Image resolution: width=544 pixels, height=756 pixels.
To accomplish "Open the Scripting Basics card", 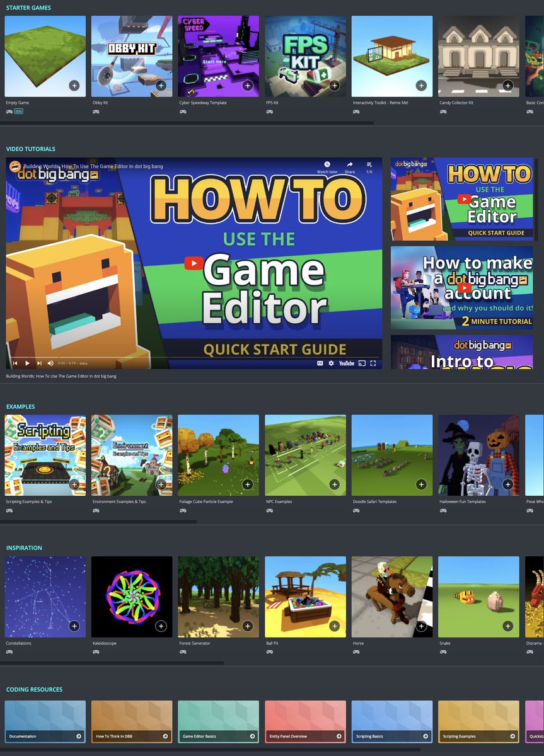I will point(392,721).
